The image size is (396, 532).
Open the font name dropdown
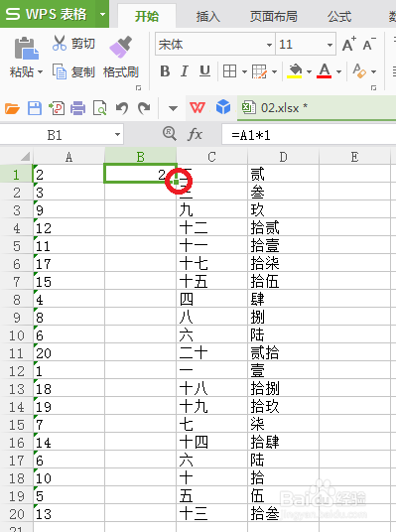pyautogui.click(x=269, y=45)
